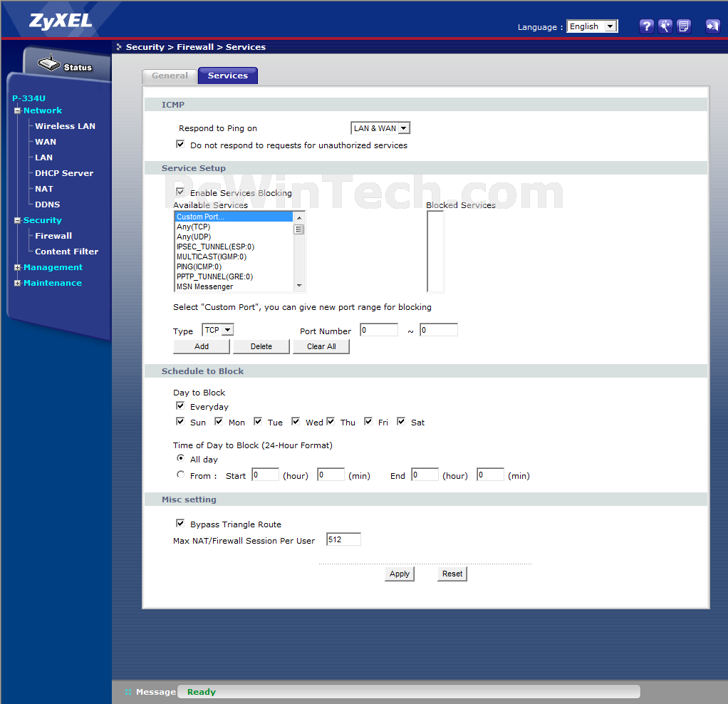This screenshot has height=704, width=728.
Task: Click the Max NAT/Firewall Session input field
Action: pos(343,539)
